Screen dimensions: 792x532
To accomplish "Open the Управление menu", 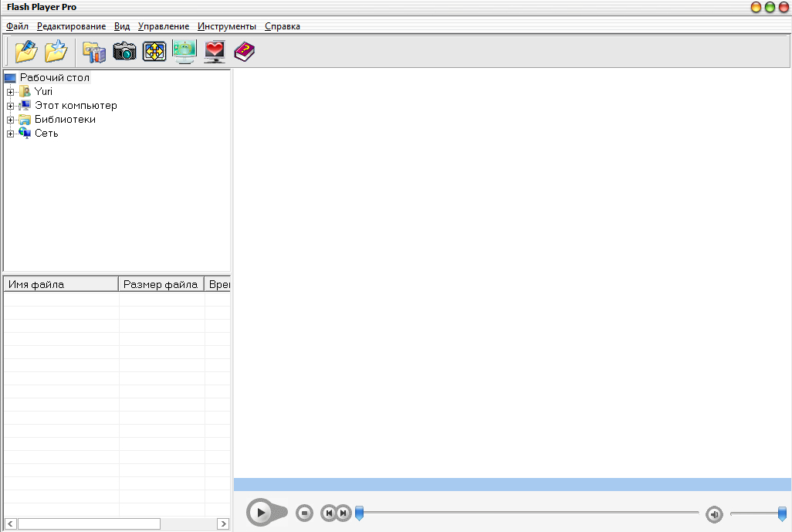I will click(x=164, y=26).
